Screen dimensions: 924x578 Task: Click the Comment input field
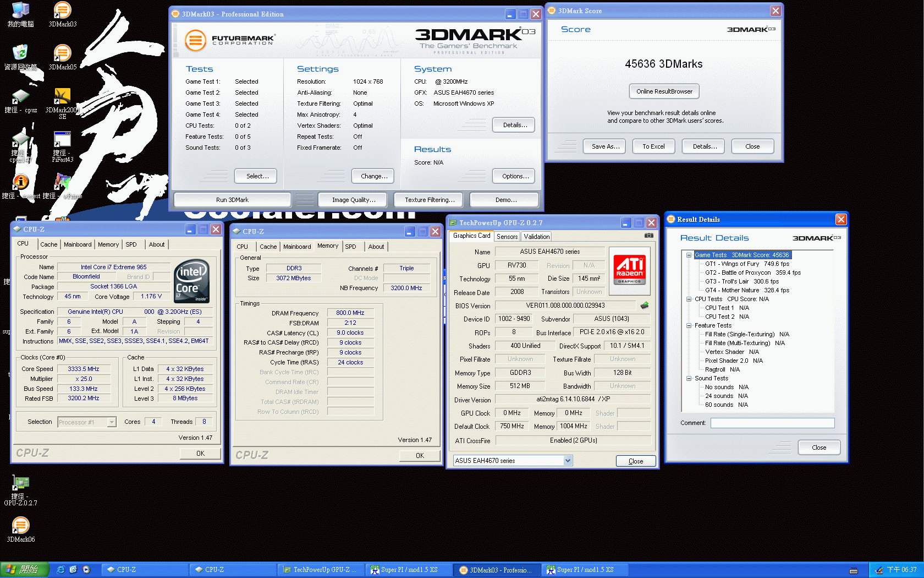click(772, 423)
